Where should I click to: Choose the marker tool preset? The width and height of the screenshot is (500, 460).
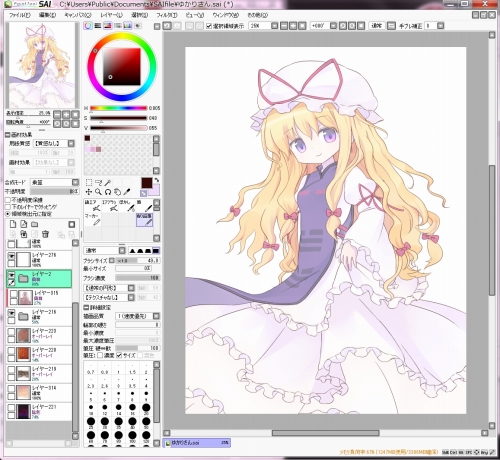(92, 220)
